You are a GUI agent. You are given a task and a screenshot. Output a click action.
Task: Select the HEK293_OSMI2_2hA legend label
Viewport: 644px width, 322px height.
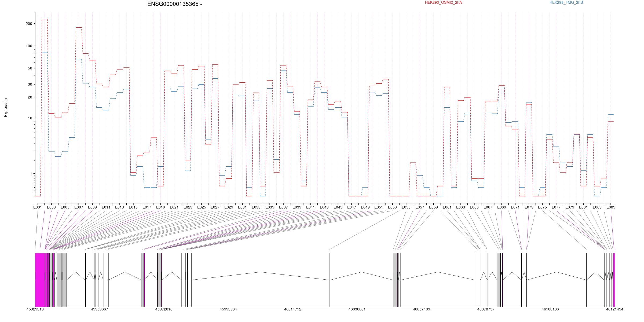(x=443, y=2)
